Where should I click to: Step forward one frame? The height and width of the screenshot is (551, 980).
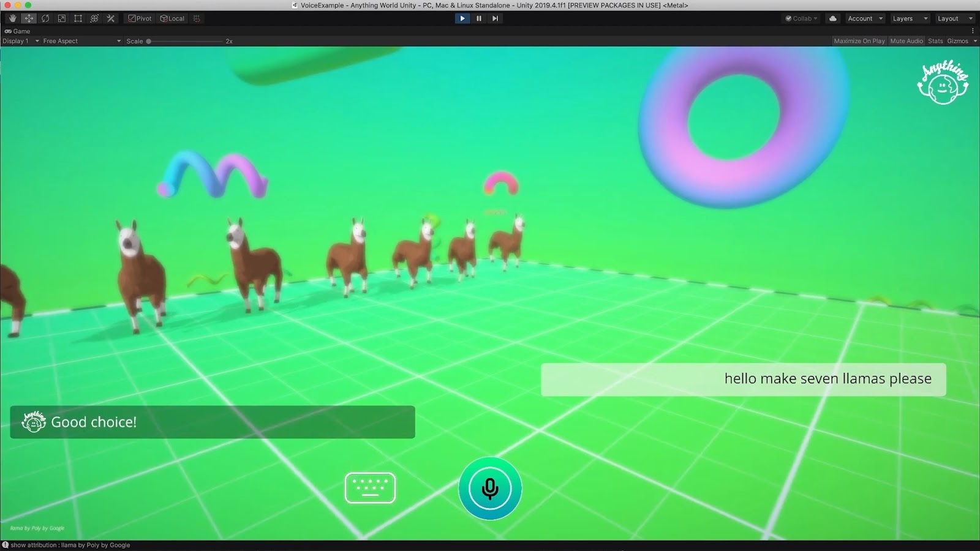point(495,18)
